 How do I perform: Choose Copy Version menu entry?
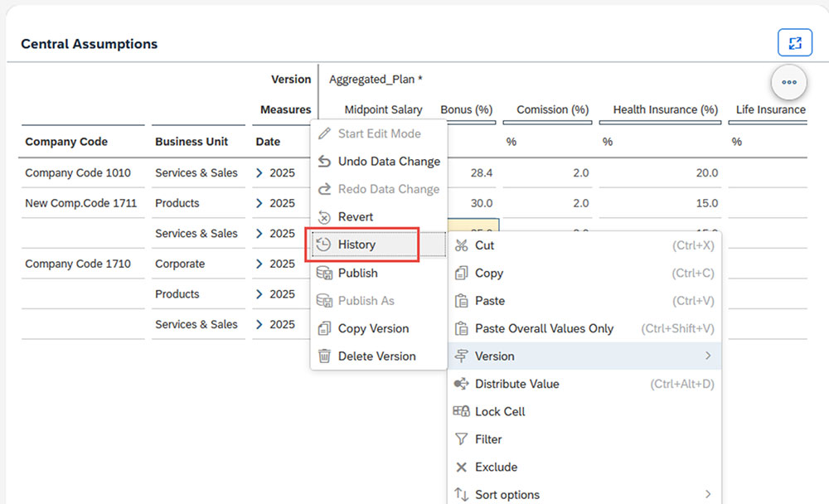click(373, 328)
